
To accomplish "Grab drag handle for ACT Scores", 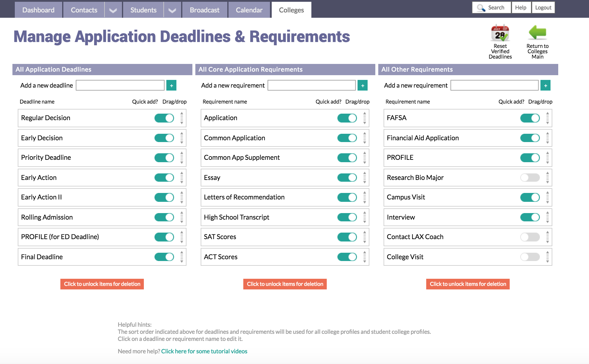I will pos(365,257).
